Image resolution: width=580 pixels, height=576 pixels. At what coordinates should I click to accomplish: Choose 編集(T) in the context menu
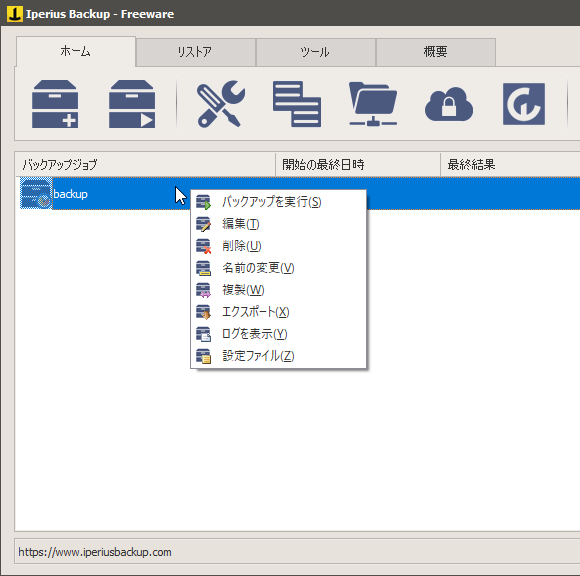(x=278, y=224)
